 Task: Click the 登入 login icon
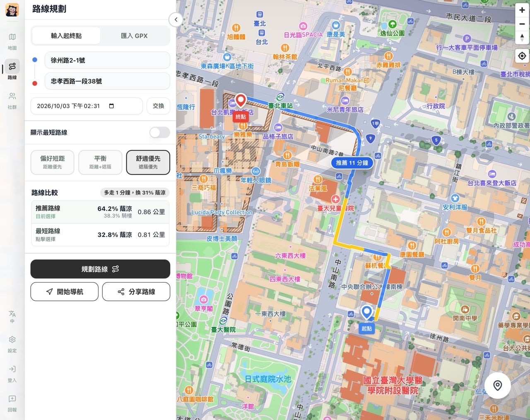click(x=12, y=374)
